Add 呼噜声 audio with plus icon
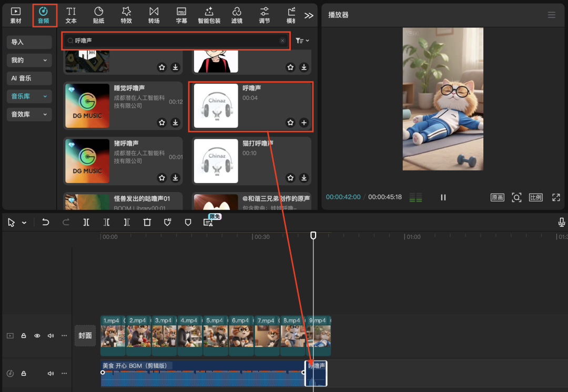 [303, 123]
